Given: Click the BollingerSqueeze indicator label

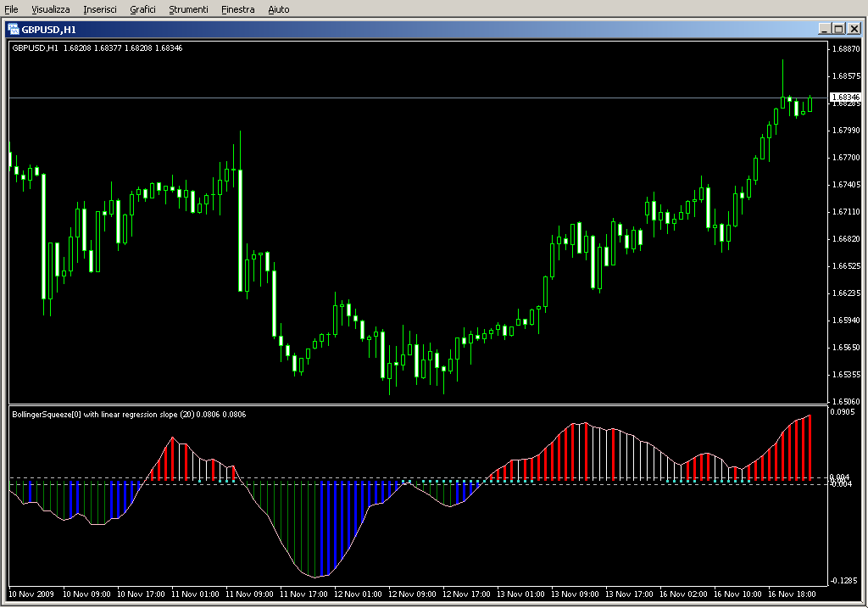Looking at the screenshot, I should (129, 414).
